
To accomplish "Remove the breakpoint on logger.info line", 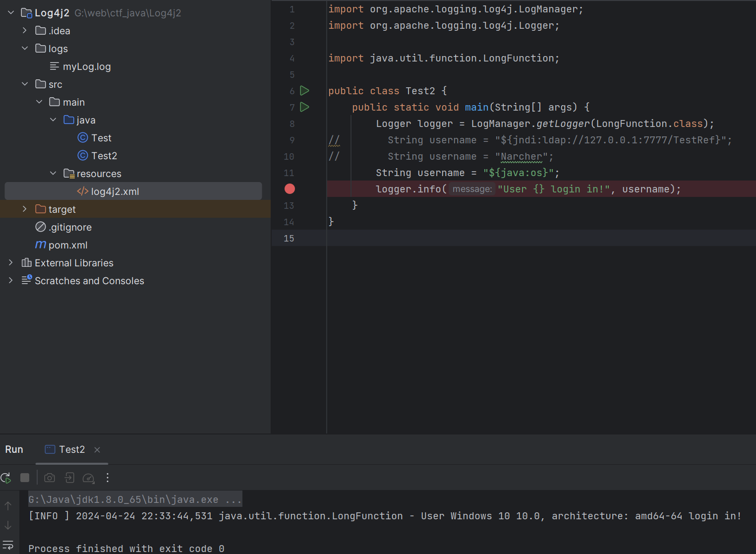I will (x=290, y=189).
